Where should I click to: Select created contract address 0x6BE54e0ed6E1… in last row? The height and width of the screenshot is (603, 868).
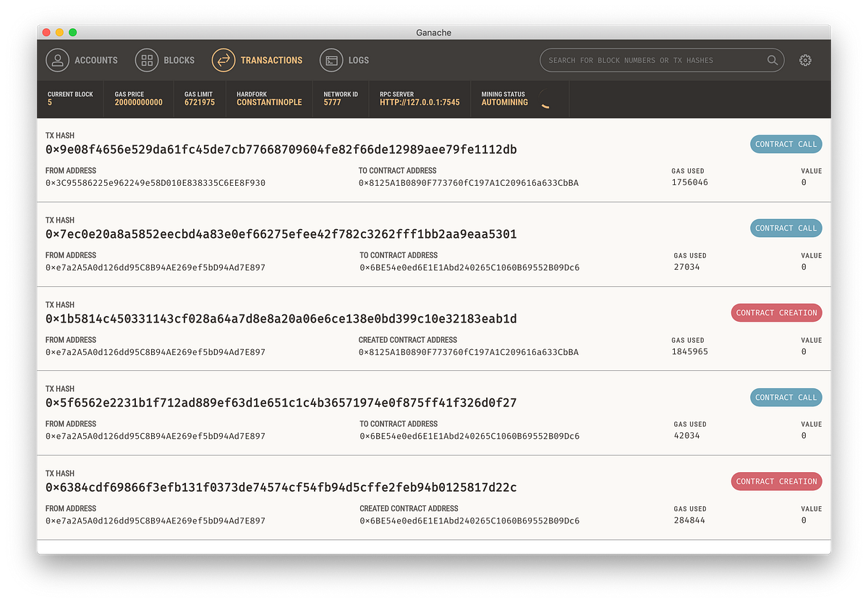click(x=469, y=521)
